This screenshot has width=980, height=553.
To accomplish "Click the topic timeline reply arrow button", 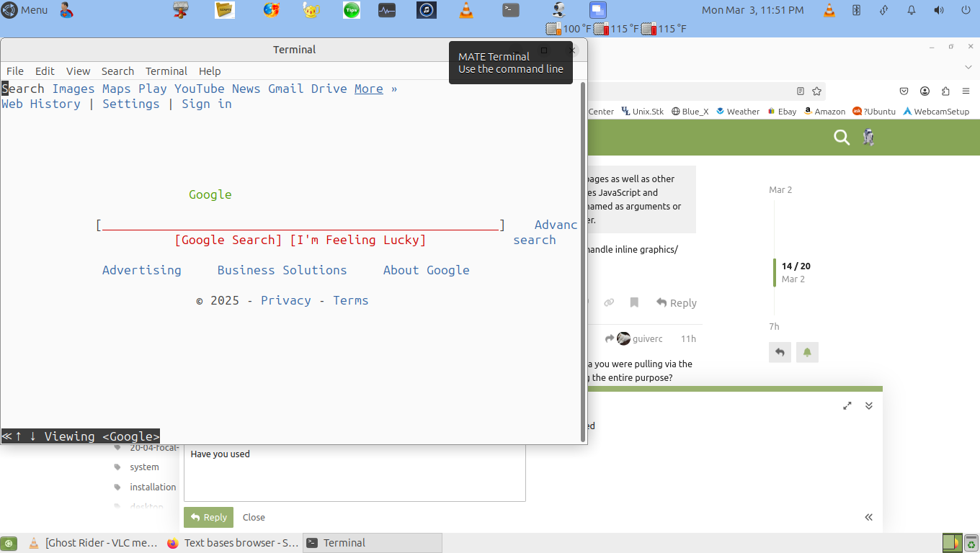I will [780, 352].
